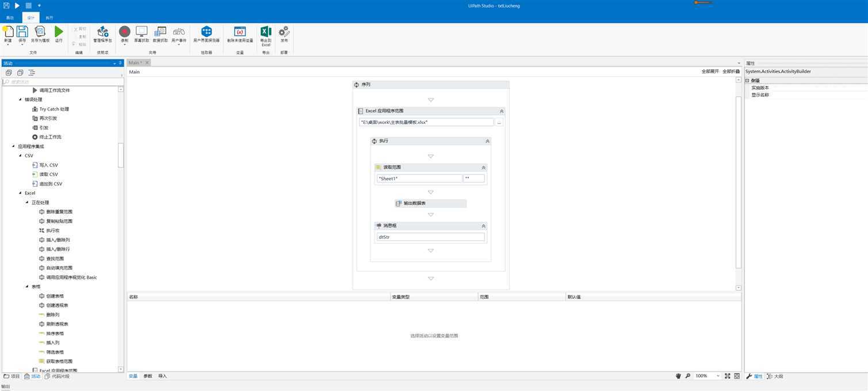This screenshot has height=391, width=868.
Task: Click the 全部折叠 (Collapse All) link
Action: pos(731,71)
